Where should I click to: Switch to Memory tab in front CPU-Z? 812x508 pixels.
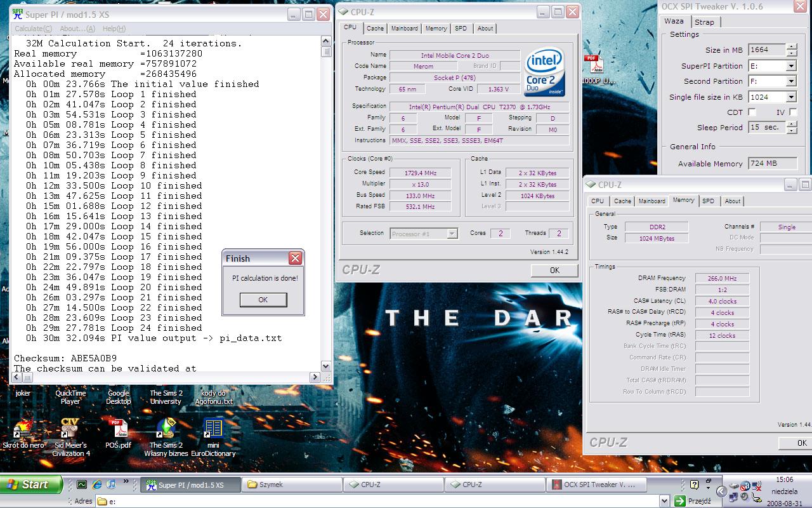coord(436,29)
